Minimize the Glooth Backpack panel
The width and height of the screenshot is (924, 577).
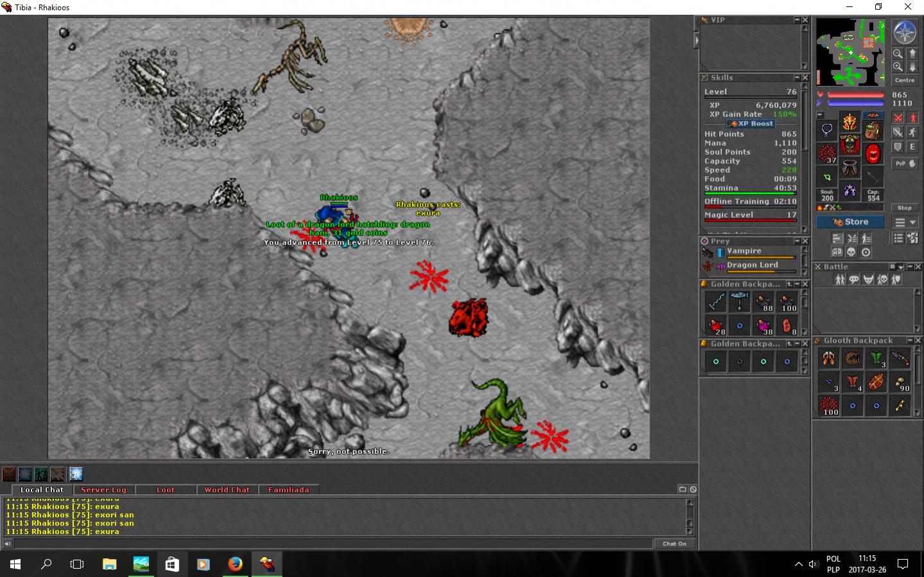909,340
